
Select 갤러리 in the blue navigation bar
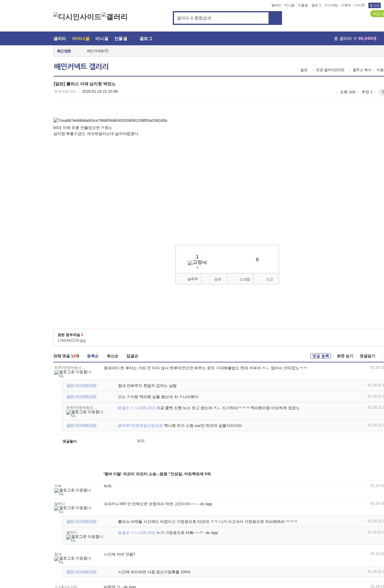click(60, 38)
